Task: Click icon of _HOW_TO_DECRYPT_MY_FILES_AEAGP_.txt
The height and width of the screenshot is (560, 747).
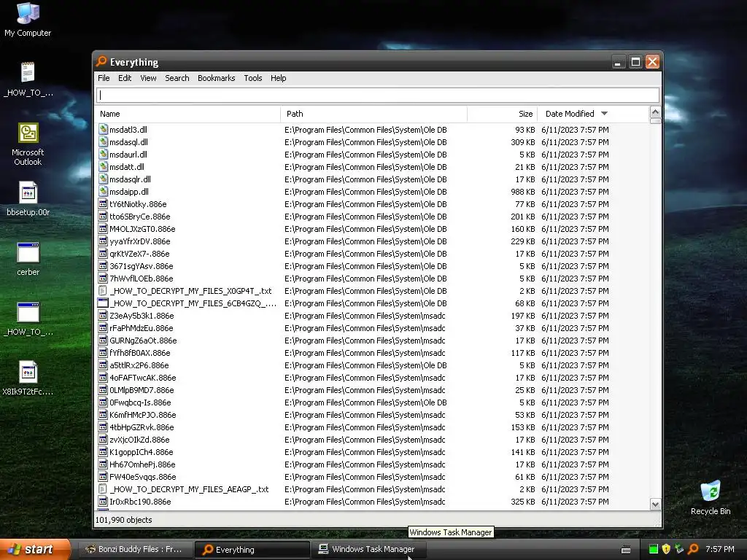Action: (103, 489)
